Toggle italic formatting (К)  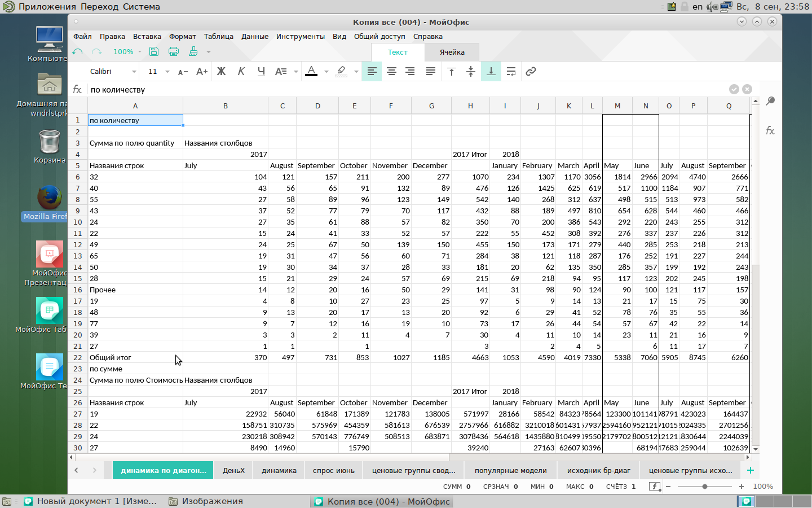click(241, 72)
